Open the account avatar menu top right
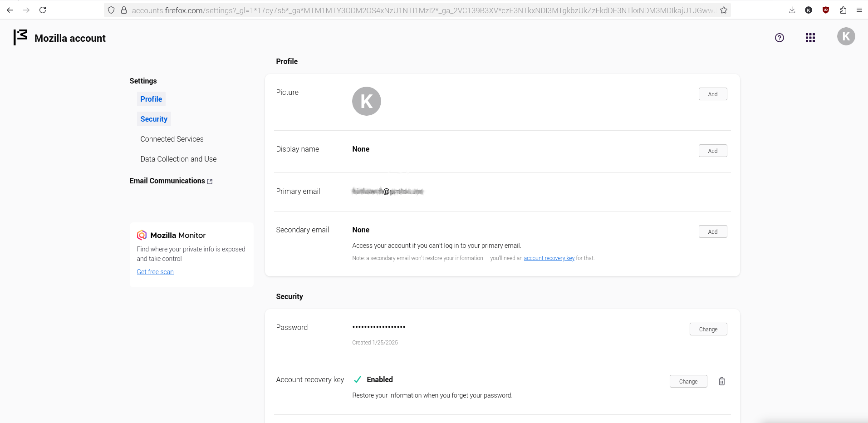 coord(846,36)
